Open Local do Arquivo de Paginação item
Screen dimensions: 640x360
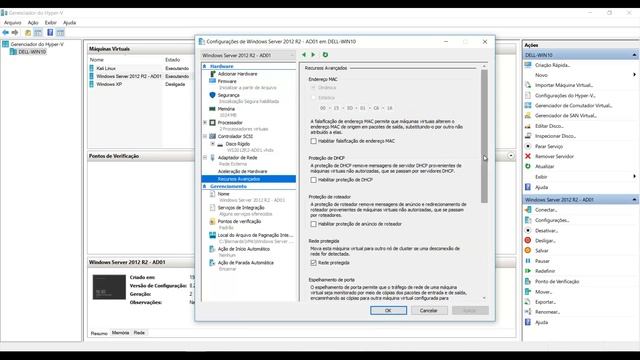(x=255, y=235)
